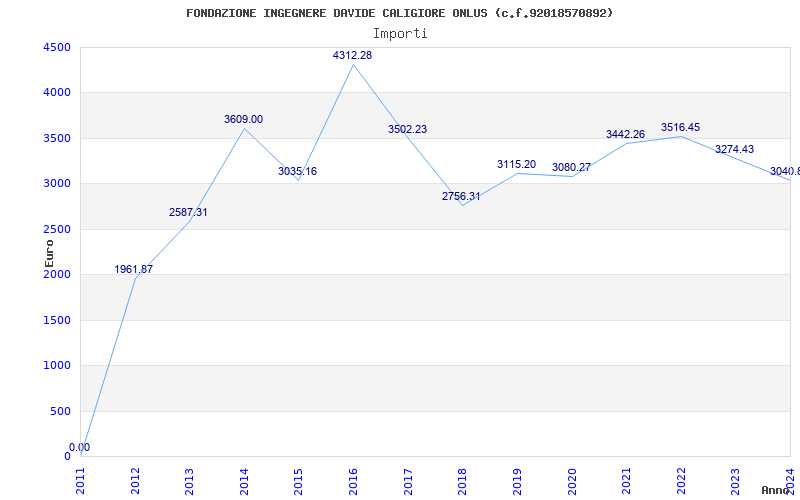This screenshot has width=800, height=500.
Task: Select the 2021 x-axis year
Action: (x=627, y=481)
